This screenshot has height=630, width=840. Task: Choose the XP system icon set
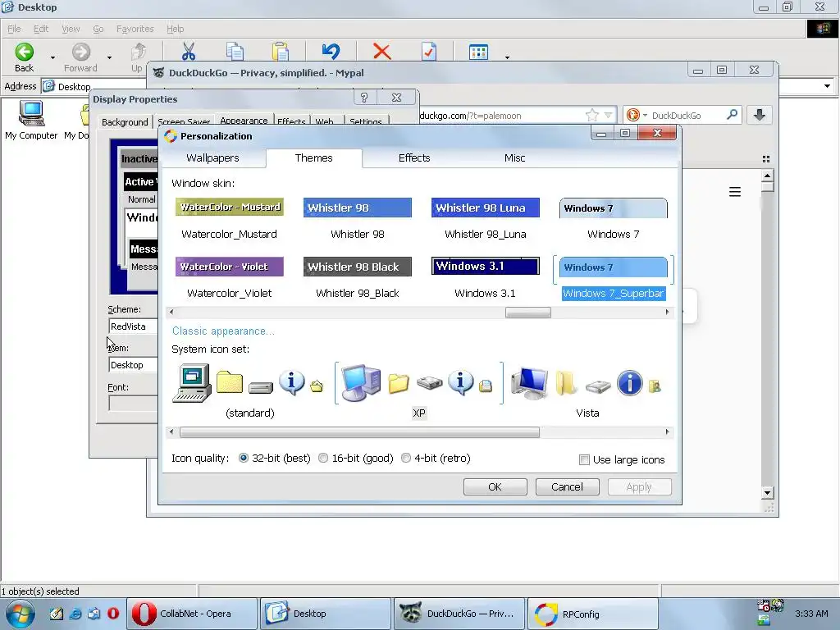click(x=419, y=391)
